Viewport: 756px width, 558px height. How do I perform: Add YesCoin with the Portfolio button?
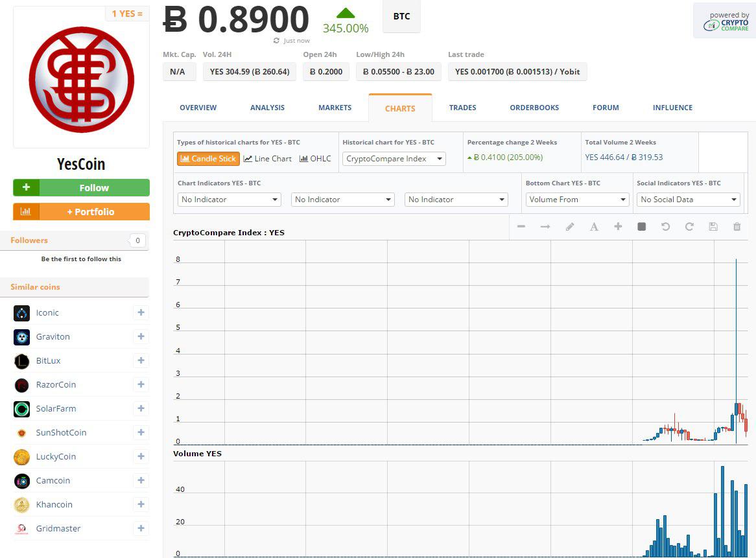[82, 211]
